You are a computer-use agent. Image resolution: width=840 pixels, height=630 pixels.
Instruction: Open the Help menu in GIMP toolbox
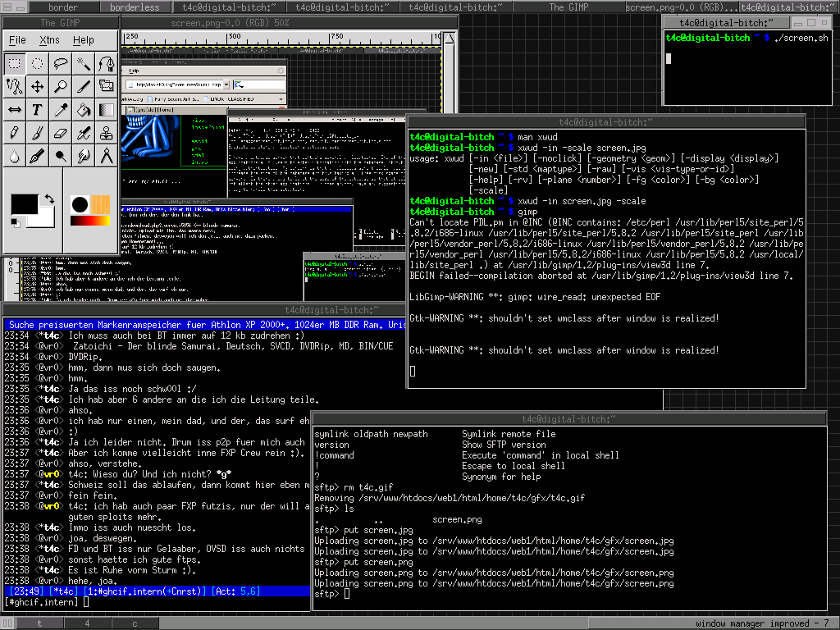click(x=83, y=40)
